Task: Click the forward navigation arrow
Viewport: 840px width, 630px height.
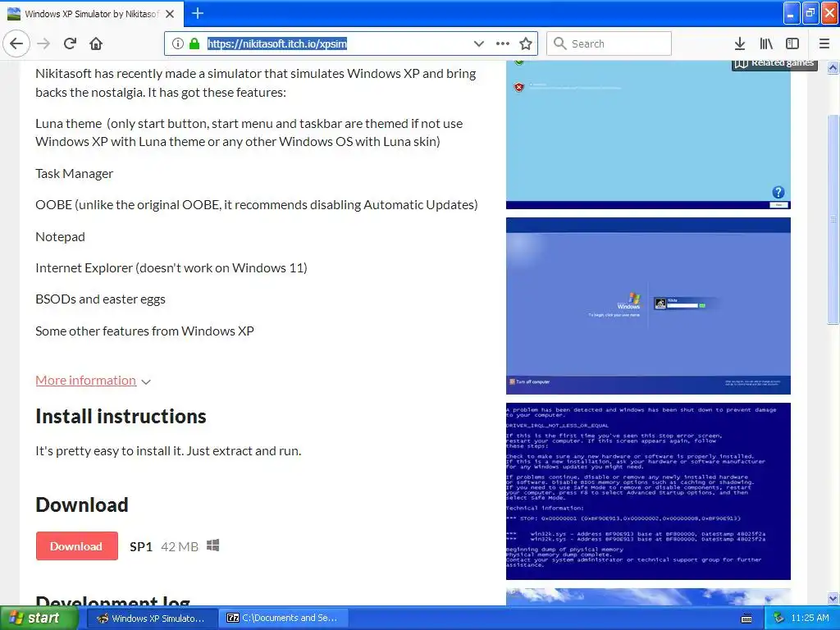Action: click(43, 43)
